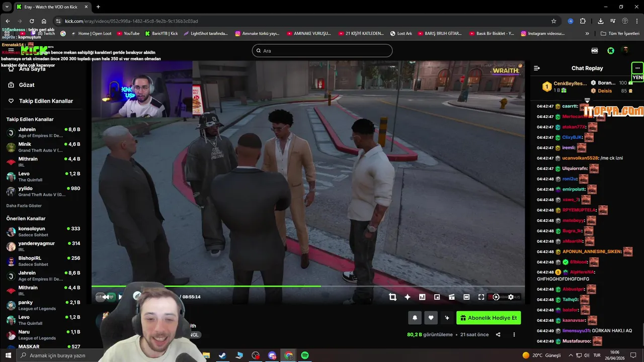Screen dimensions: 644x362
Task: Open konsoloyun recommended channel
Action: pyautogui.click(x=43, y=231)
